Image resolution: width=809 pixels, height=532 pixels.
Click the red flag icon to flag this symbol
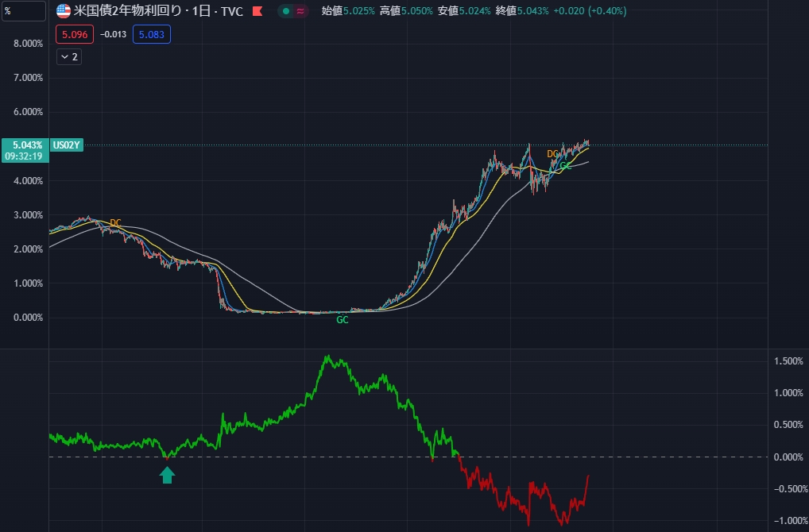pyautogui.click(x=257, y=10)
